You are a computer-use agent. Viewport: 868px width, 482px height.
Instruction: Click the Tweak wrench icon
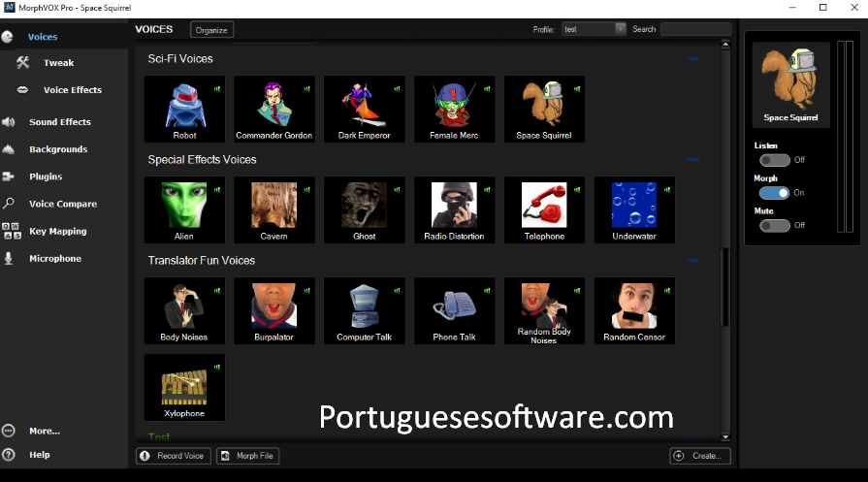pos(22,62)
